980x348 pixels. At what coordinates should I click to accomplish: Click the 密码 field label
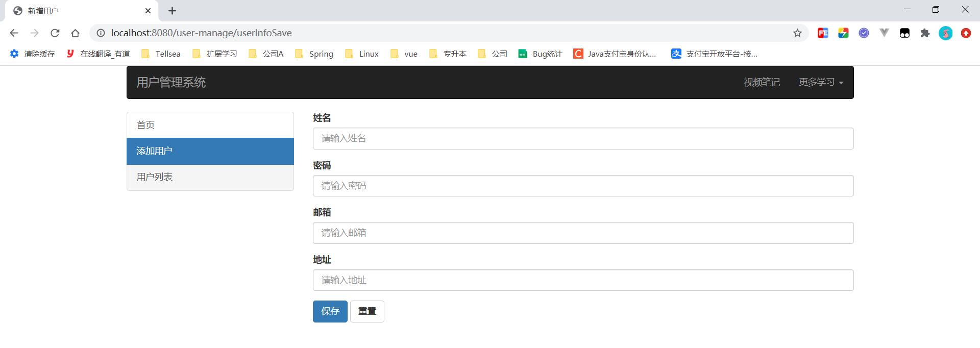coord(322,165)
